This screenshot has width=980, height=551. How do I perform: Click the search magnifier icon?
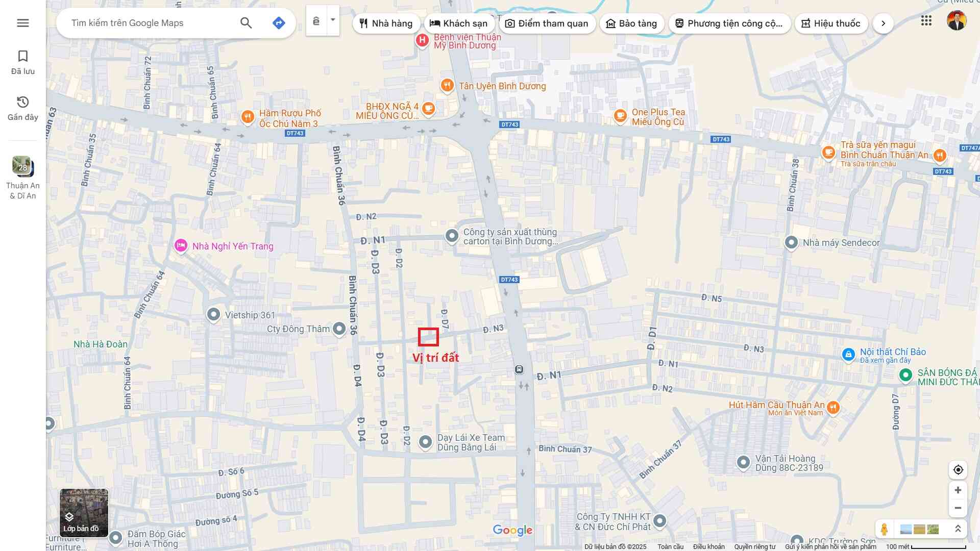(246, 23)
